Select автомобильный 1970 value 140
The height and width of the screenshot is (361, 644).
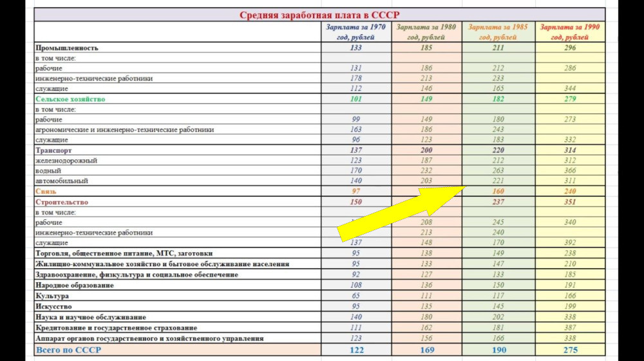(x=355, y=180)
